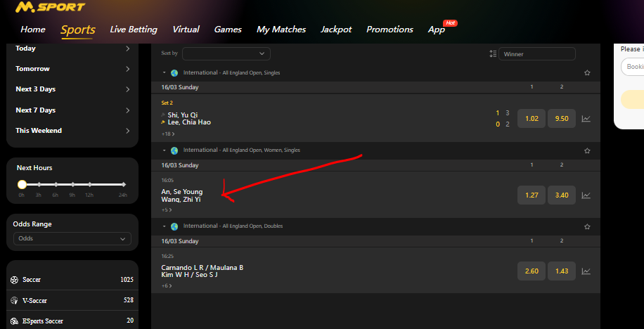
Task: Go to the Jackpot menu
Action: coord(336,30)
